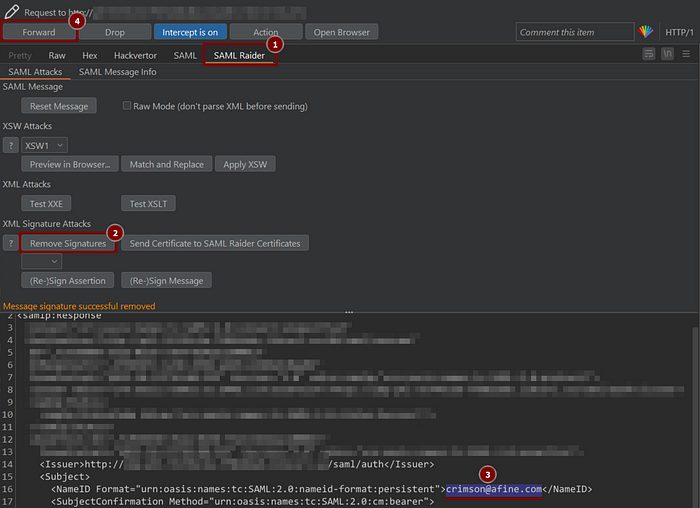This screenshot has width=700, height=508.
Task: Open the Hex tab
Action: [89, 55]
